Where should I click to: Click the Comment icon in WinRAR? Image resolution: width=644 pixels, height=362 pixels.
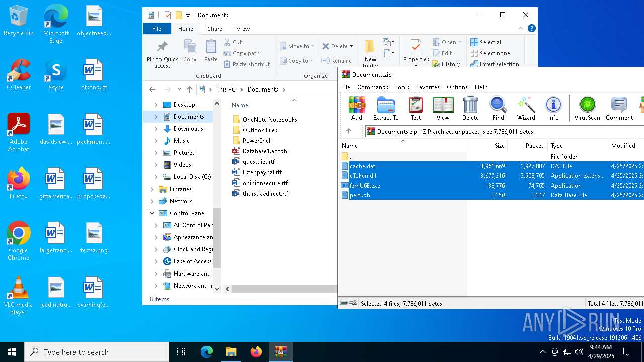(x=619, y=109)
